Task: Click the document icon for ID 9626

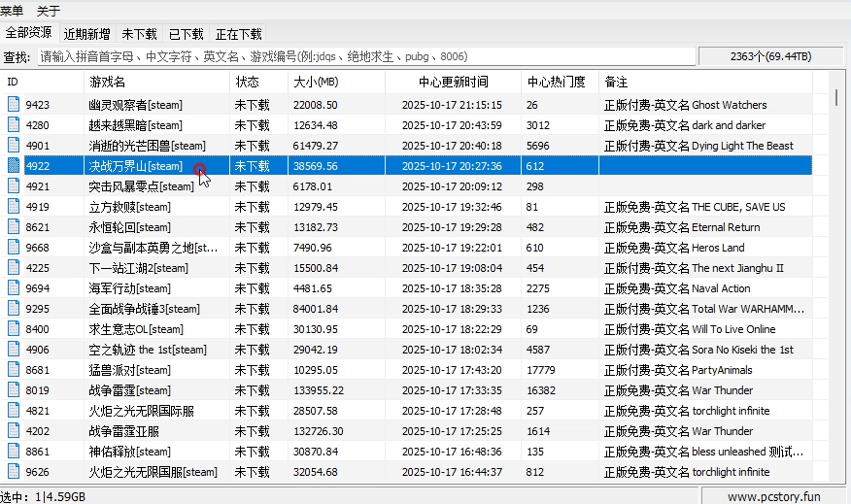Action: click(14, 472)
